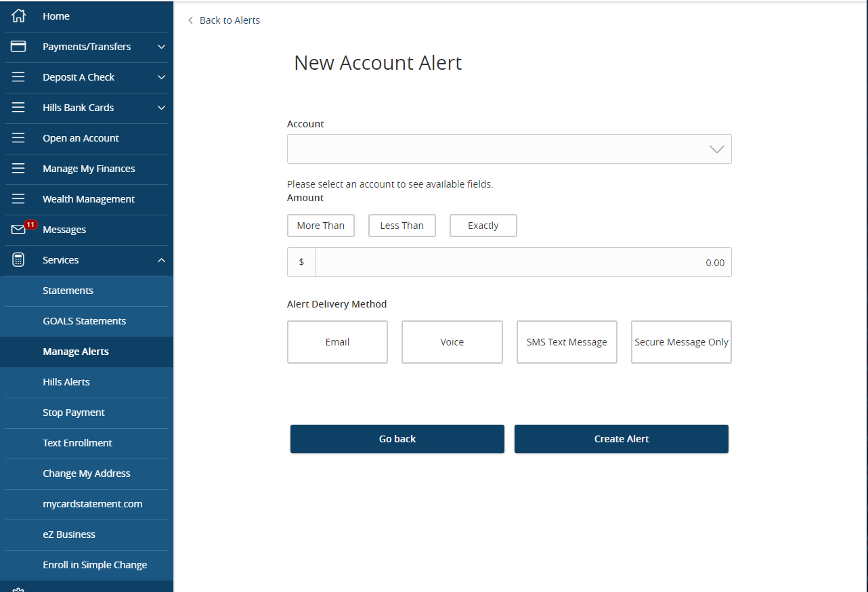Click the Messages envelope icon
Image resolution: width=868 pixels, height=592 pixels.
tap(18, 230)
